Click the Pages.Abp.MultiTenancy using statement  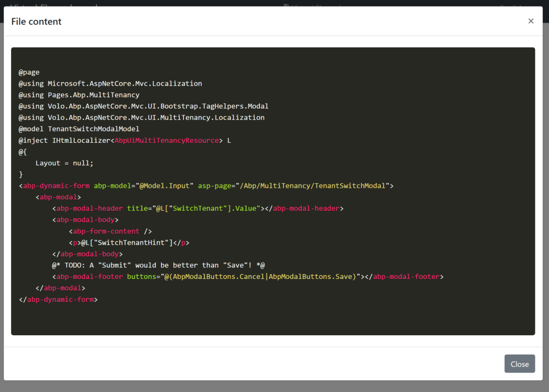click(x=79, y=95)
